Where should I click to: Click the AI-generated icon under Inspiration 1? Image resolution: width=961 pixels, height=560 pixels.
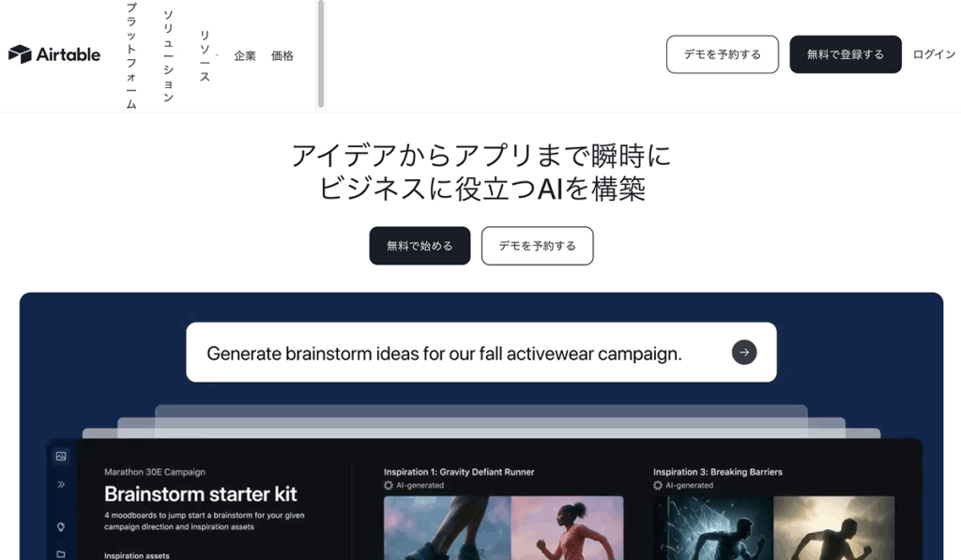[389, 485]
